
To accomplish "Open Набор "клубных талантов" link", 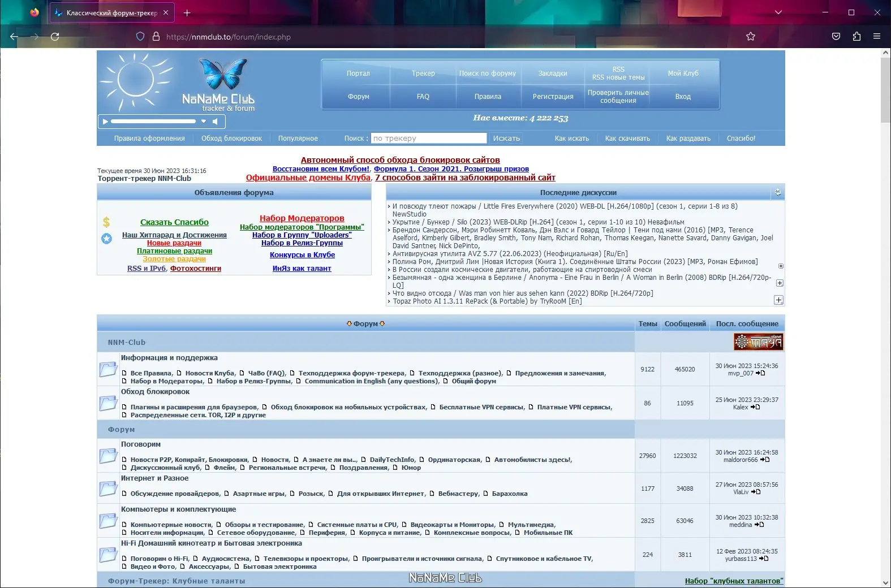I will point(734,581).
